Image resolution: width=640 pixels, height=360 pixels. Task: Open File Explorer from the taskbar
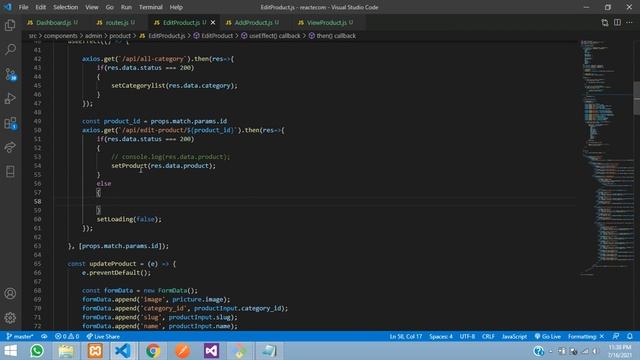tap(66, 351)
